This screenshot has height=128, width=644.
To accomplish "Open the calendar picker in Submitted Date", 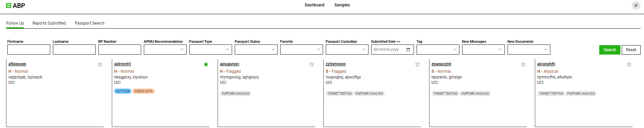I will (x=408, y=50).
